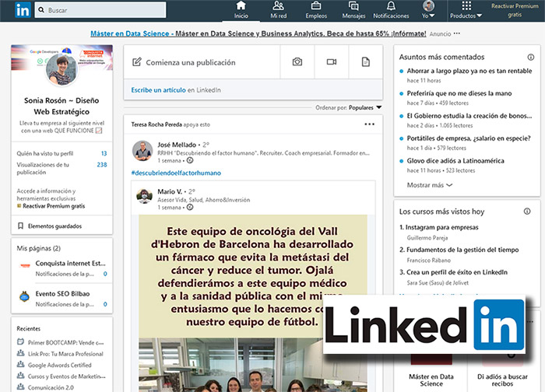The height and width of the screenshot is (392, 545).
Task: Open the Mensajes tab
Action: (353, 10)
